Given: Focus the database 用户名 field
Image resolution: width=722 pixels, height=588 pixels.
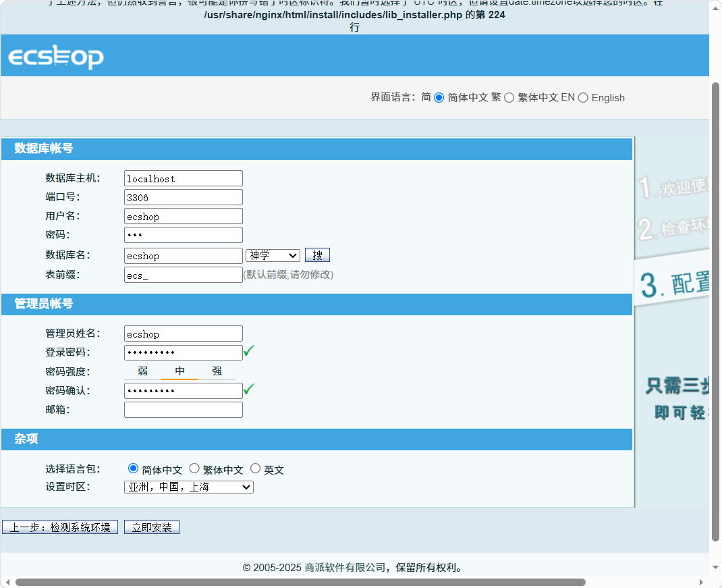Looking at the screenshot, I should point(184,216).
